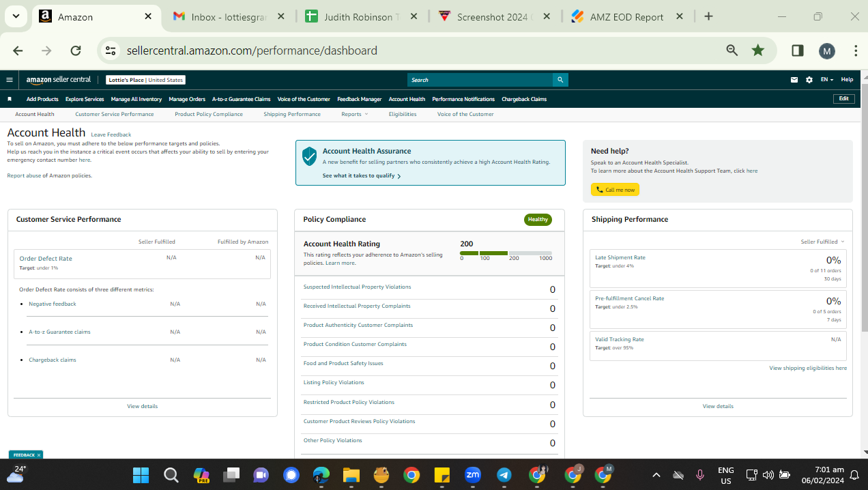Click the Seller Central search field

point(480,80)
